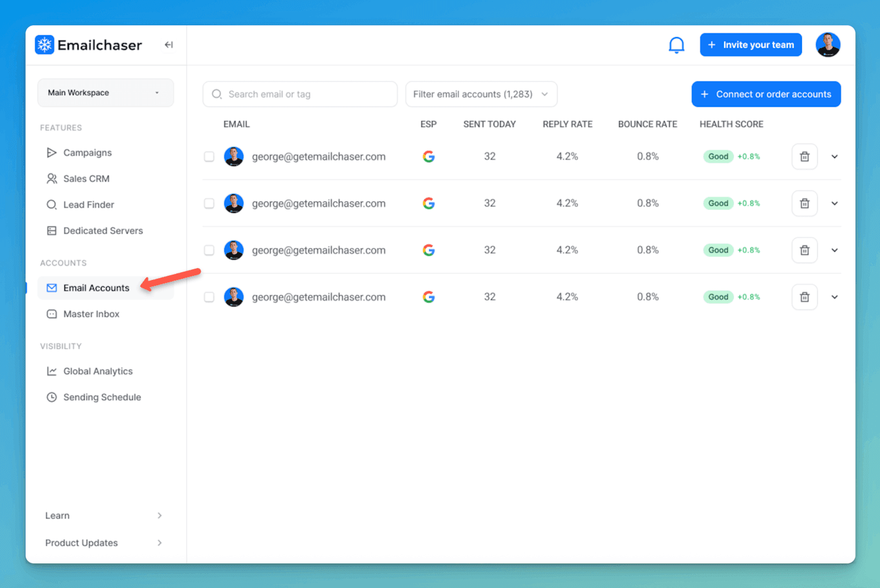Screen dimensions: 880x588
Task: Click the notification bell icon
Action: point(676,45)
